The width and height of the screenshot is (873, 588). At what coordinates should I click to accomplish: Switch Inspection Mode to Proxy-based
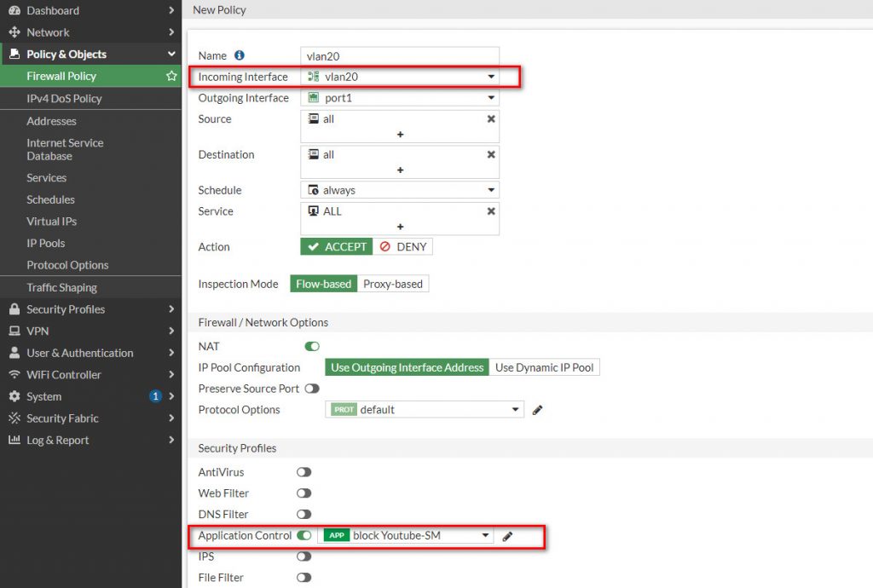(x=393, y=284)
